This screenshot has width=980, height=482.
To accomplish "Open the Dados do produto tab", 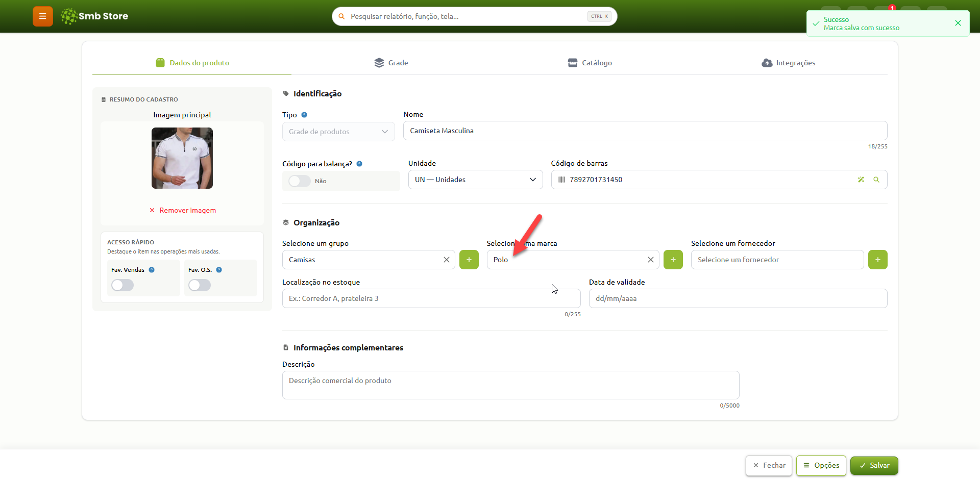I will (192, 63).
